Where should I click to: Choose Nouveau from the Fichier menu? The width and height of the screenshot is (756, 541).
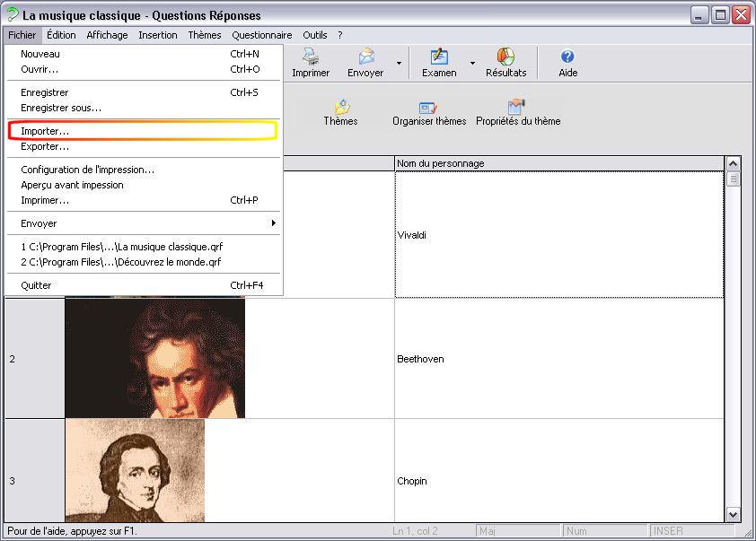(x=143, y=54)
